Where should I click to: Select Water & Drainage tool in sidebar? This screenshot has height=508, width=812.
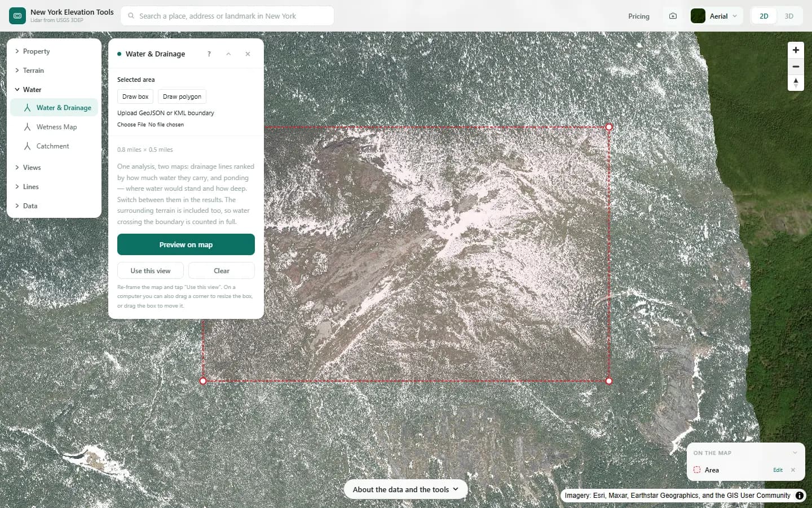(54, 108)
